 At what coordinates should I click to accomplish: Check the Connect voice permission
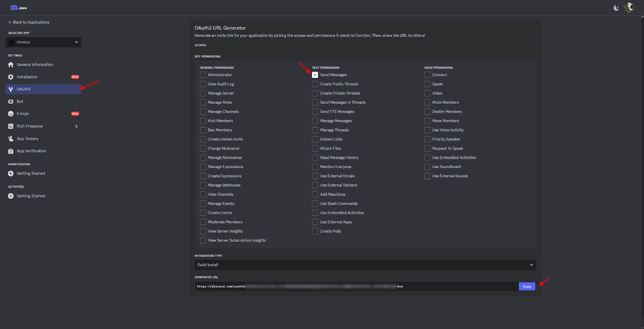coord(427,75)
